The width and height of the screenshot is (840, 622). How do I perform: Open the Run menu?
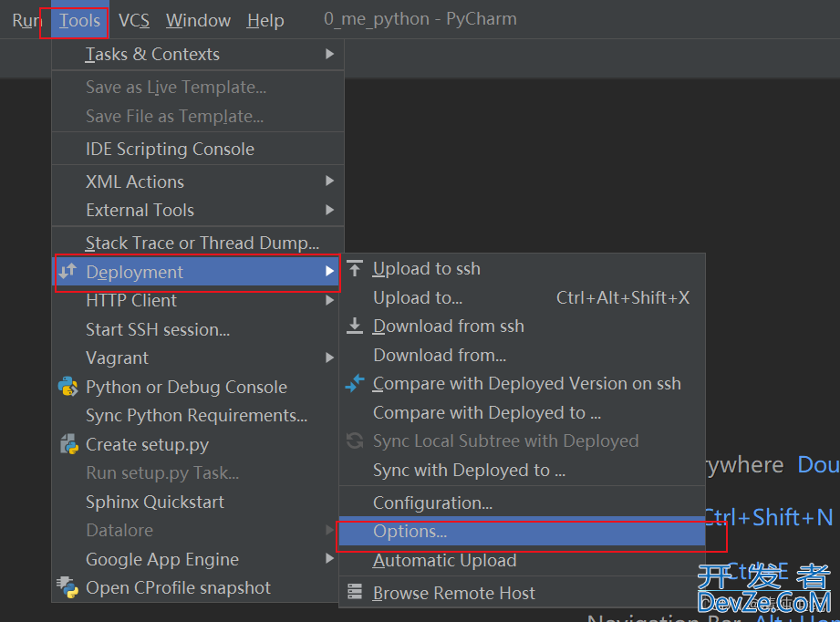point(26,20)
